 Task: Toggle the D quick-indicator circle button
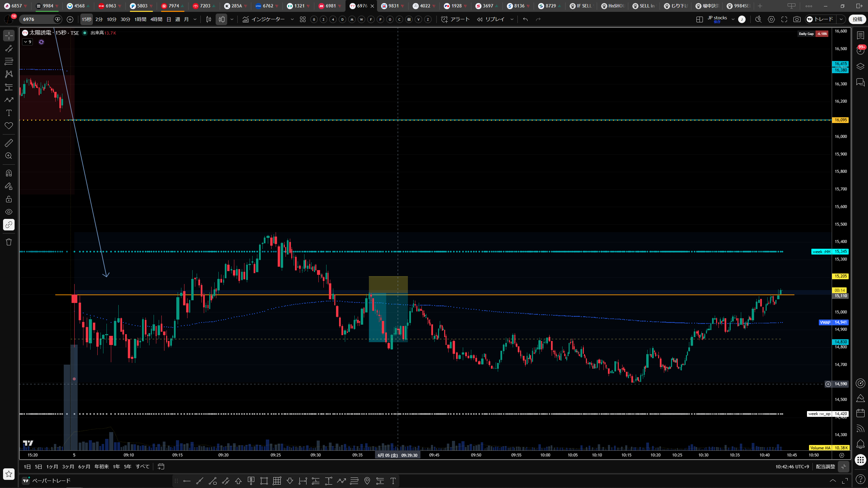click(342, 19)
